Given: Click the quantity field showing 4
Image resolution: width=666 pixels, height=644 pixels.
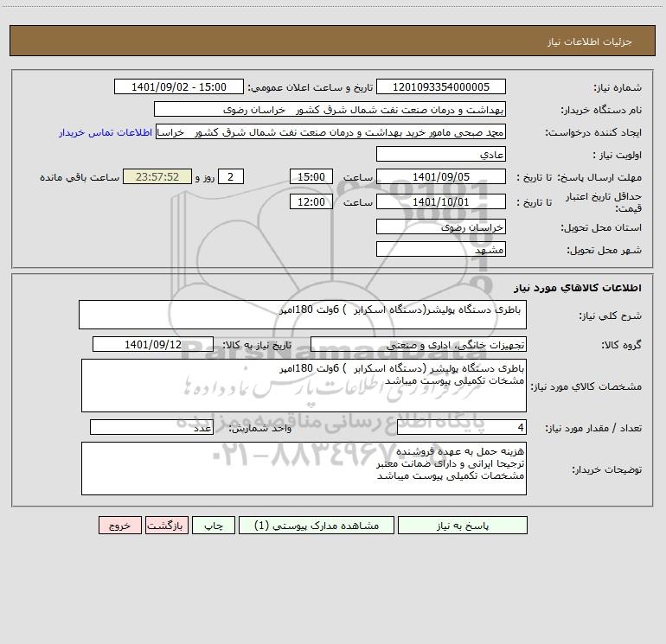Looking at the screenshot, I should click(x=462, y=428).
